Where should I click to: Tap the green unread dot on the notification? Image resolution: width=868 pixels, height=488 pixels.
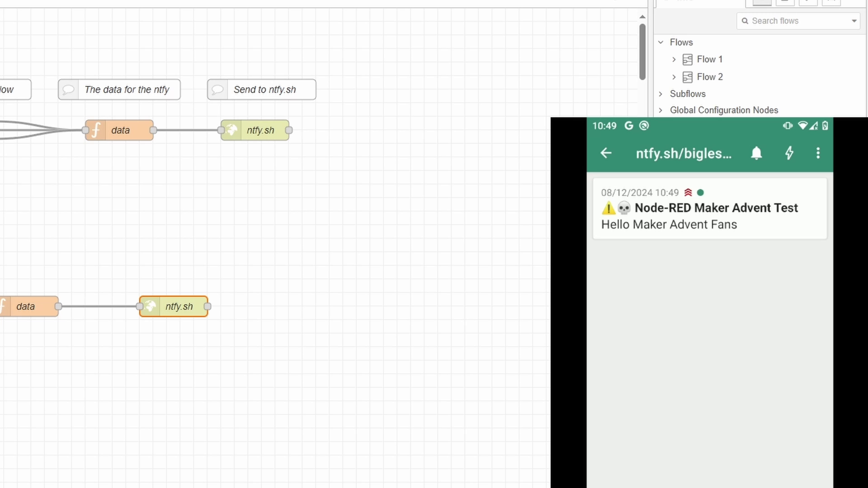700,192
